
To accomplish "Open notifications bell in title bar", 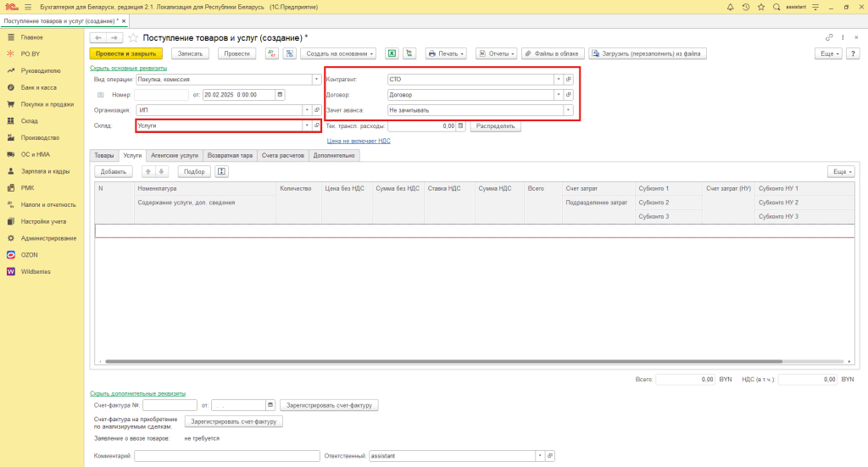I will pyautogui.click(x=730, y=7).
